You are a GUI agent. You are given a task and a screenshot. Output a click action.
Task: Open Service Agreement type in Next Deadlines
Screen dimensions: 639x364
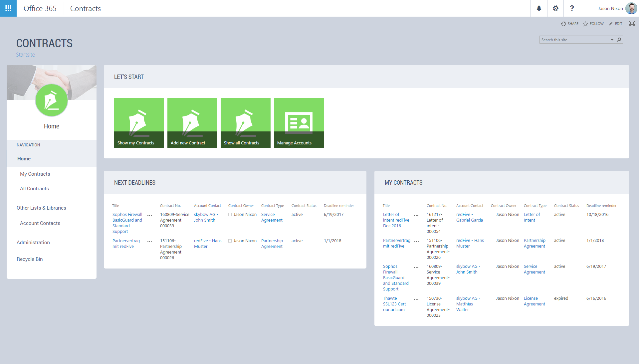[x=272, y=217]
